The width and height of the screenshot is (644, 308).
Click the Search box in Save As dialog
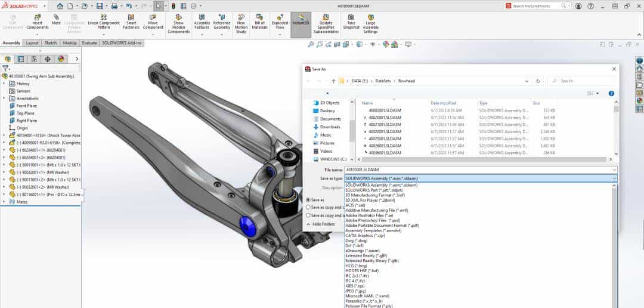tap(581, 81)
